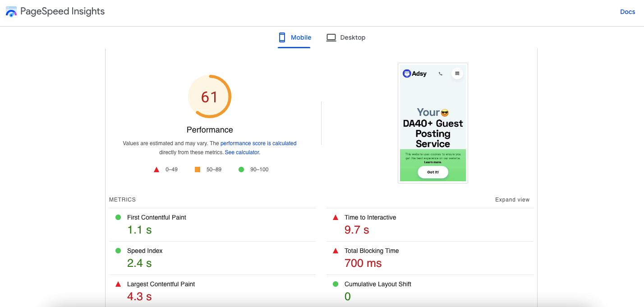Expand the metrics view
The image size is (644, 307).
point(512,200)
